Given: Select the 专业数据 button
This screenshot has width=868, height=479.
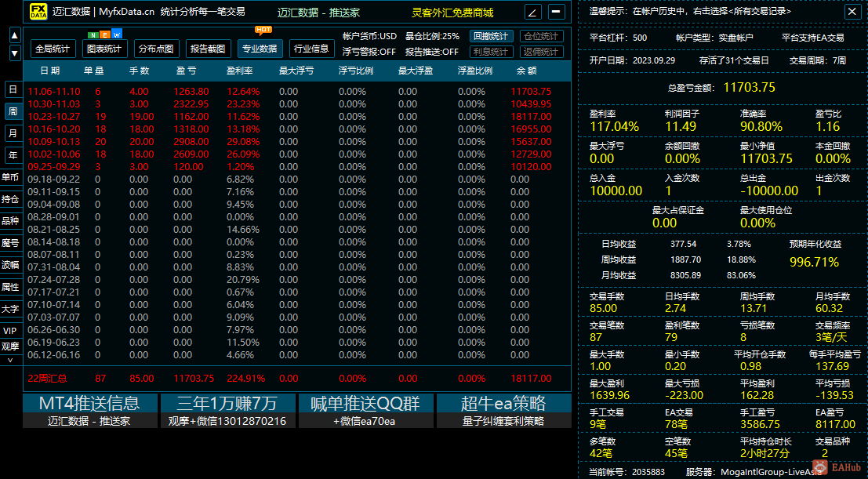Looking at the screenshot, I should [260, 49].
